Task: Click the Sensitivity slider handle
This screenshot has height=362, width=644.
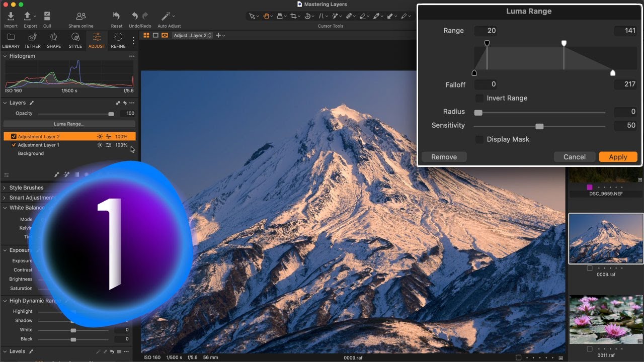Action: (x=539, y=126)
